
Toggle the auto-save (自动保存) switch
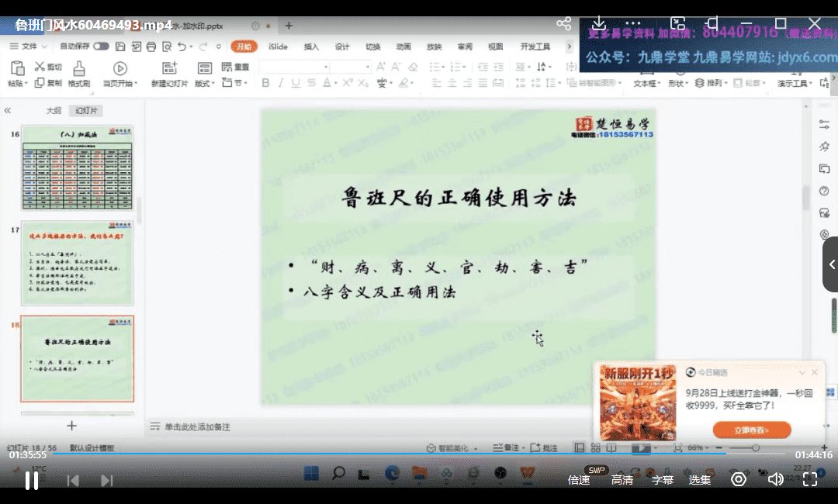(101, 47)
